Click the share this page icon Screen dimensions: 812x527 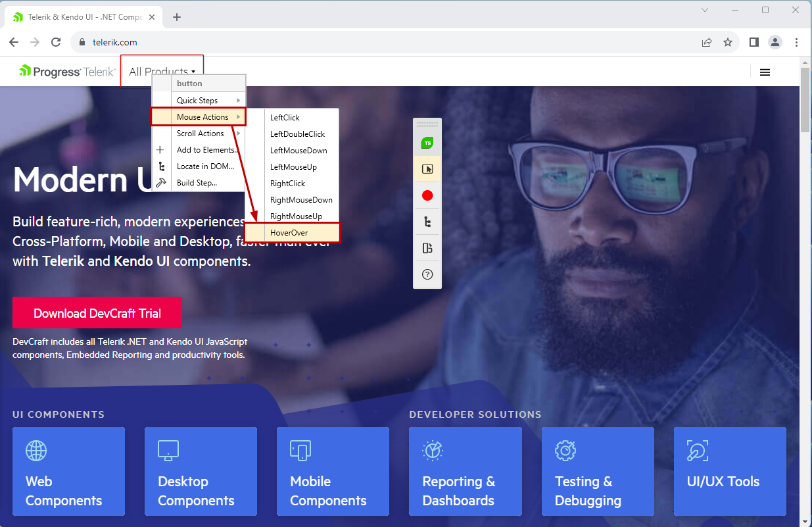[707, 42]
